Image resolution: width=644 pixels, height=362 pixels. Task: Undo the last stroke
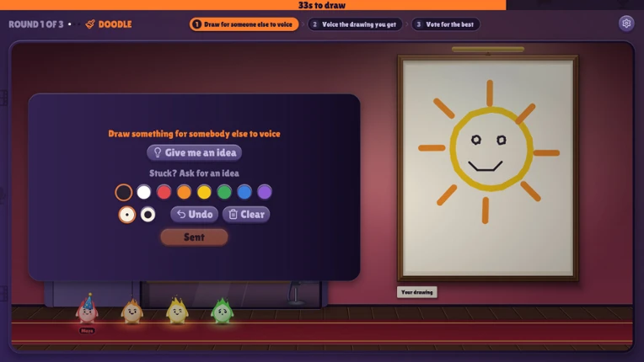(x=194, y=215)
